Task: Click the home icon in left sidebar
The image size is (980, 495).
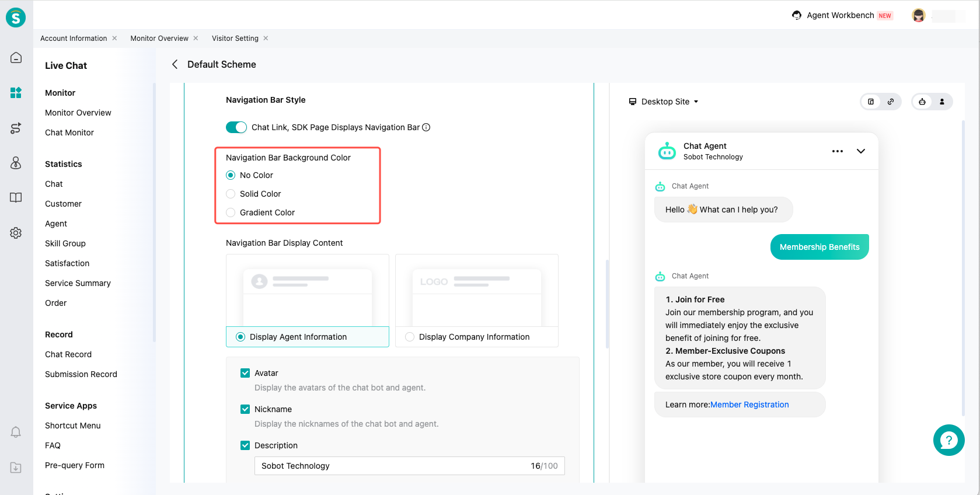Action: pos(16,58)
